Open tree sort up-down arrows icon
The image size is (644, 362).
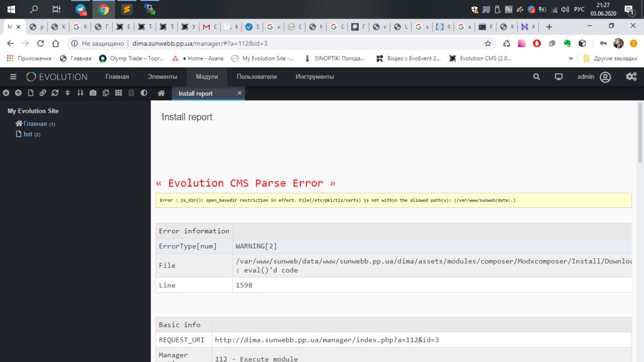68,93
